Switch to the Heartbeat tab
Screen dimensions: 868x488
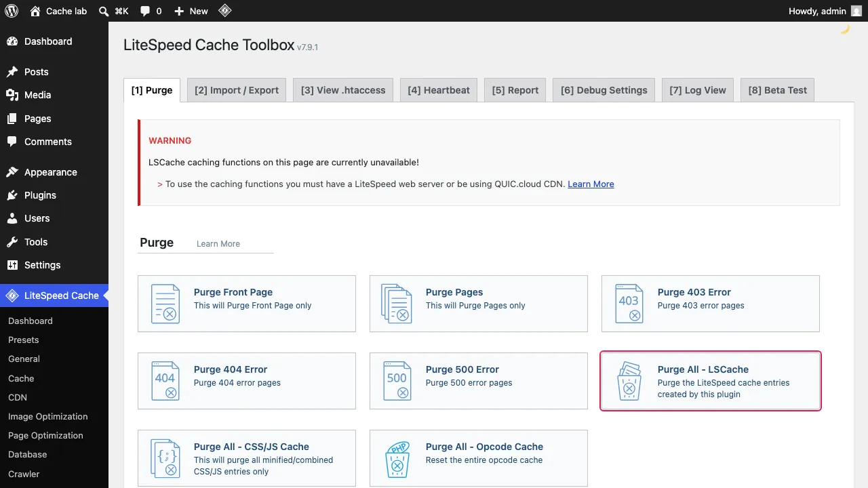[x=439, y=90]
